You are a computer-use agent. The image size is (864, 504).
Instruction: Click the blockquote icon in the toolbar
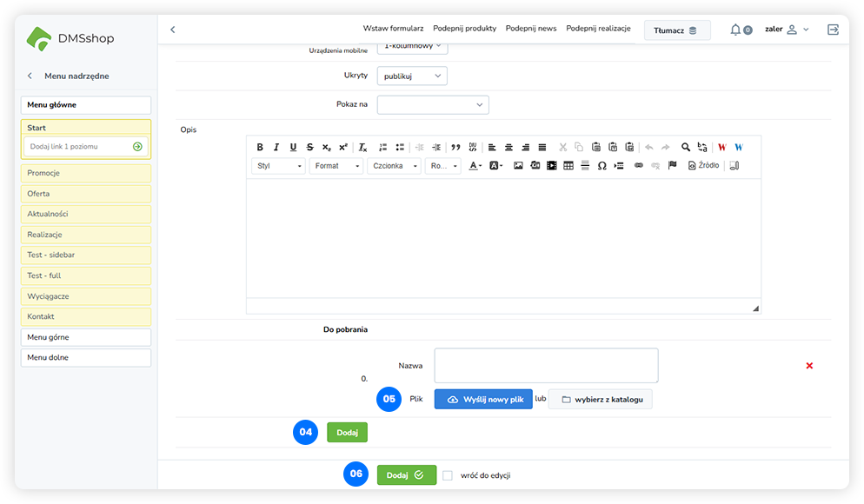(455, 148)
